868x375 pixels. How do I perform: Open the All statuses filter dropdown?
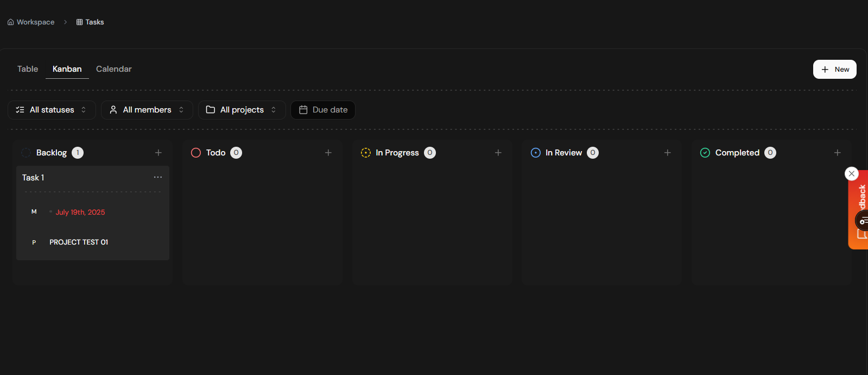[52, 110]
